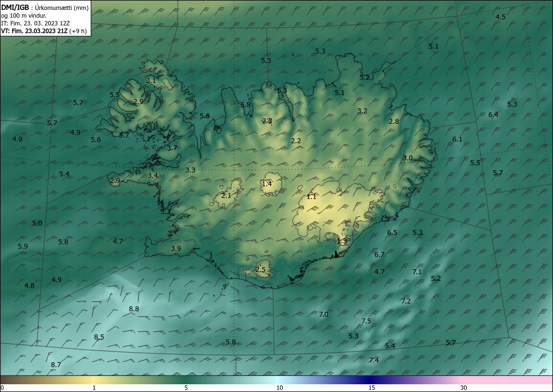Click the 1 label on the colour scale
The height and width of the screenshot is (392, 553).
click(94, 388)
